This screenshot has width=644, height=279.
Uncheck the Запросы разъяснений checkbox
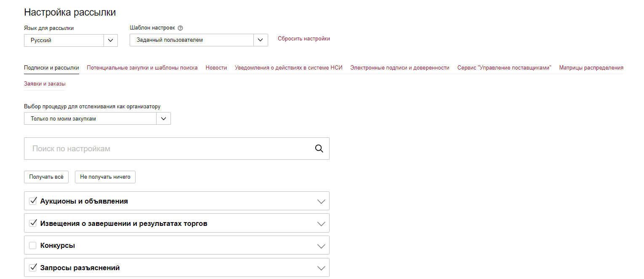tap(33, 268)
